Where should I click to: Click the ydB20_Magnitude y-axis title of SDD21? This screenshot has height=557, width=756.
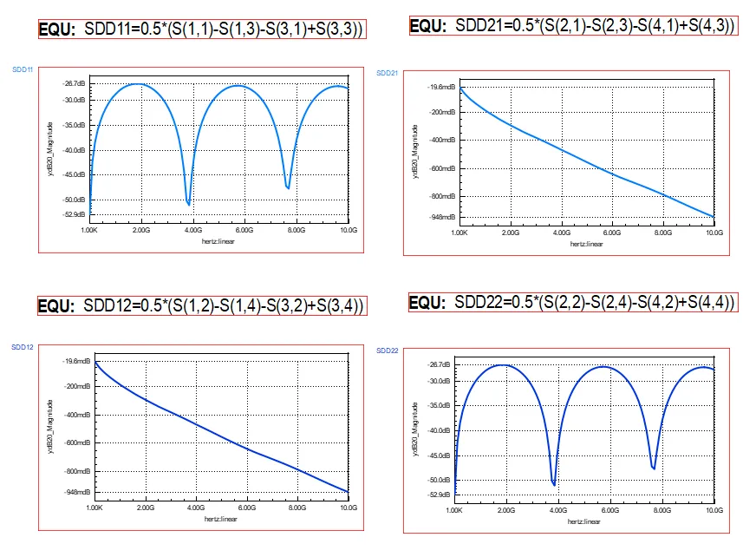[x=415, y=152]
